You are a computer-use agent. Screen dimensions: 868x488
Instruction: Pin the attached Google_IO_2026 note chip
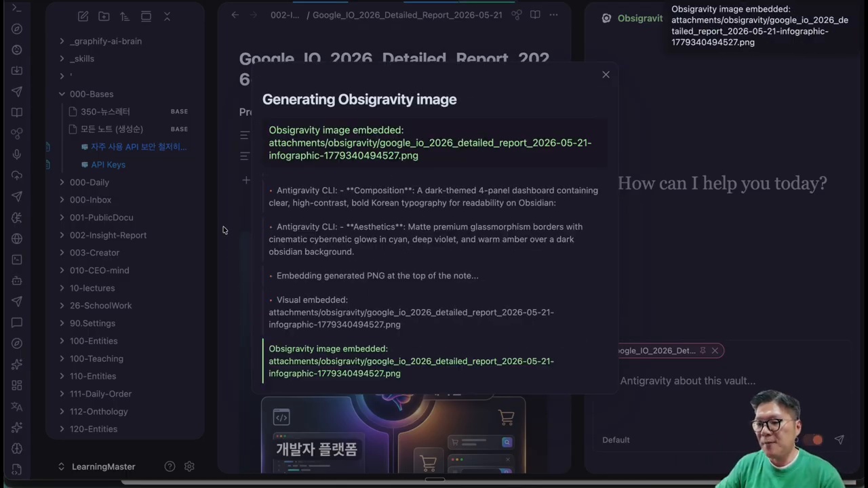coord(703,350)
